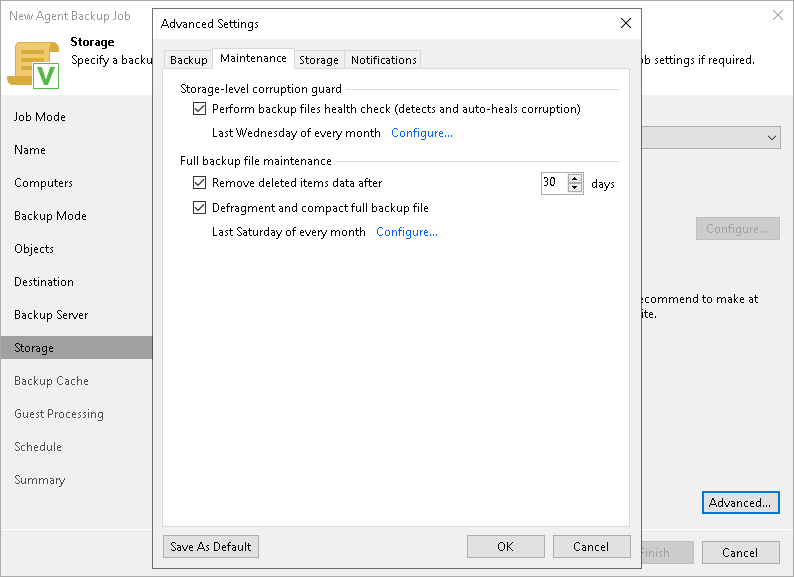
Task: Click 'Storage-level corruption guard' group label
Action: coord(261,89)
